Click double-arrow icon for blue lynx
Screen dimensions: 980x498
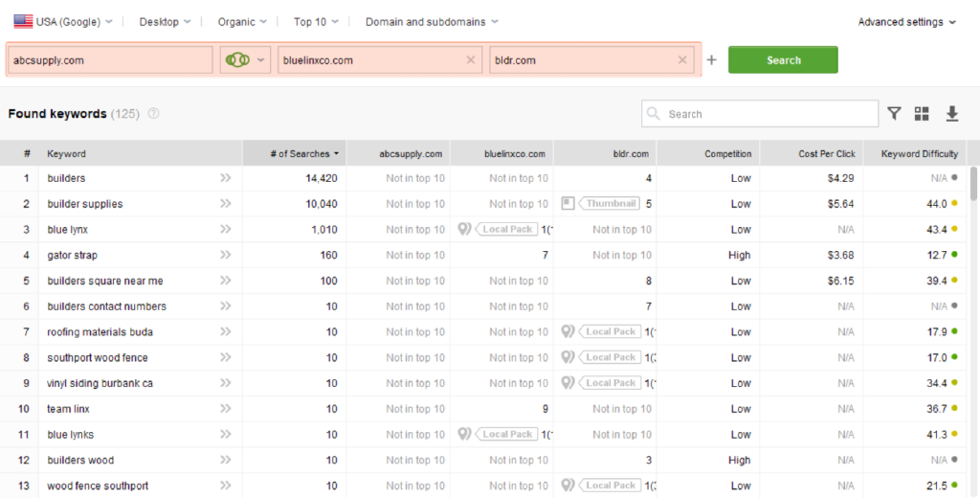click(226, 230)
